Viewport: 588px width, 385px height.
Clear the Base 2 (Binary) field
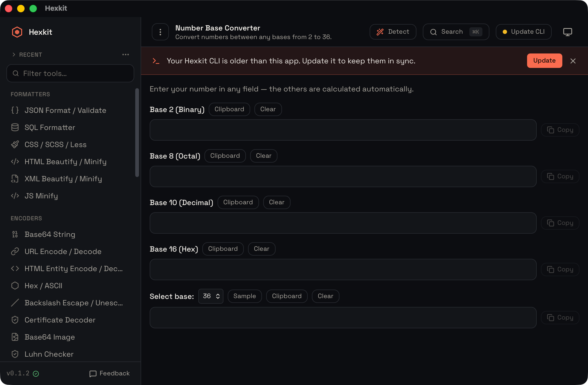[268, 109]
